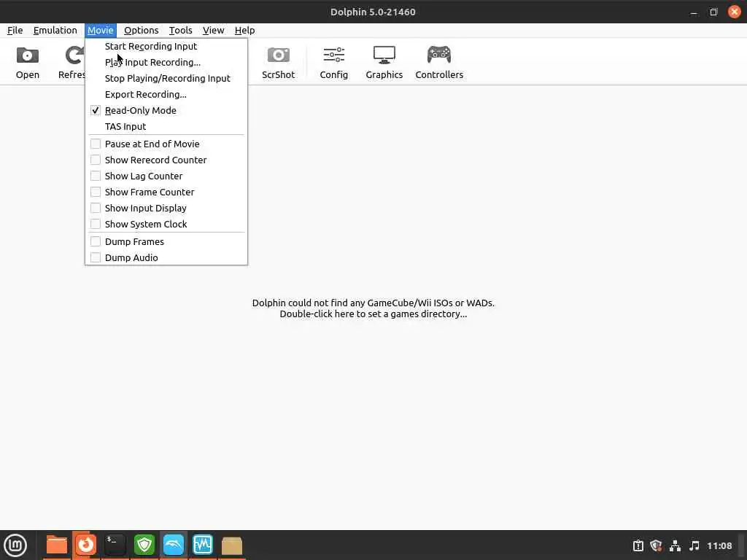Open the music note sound tray icon
The height and width of the screenshot is (560, 747).
click(694, 545)
